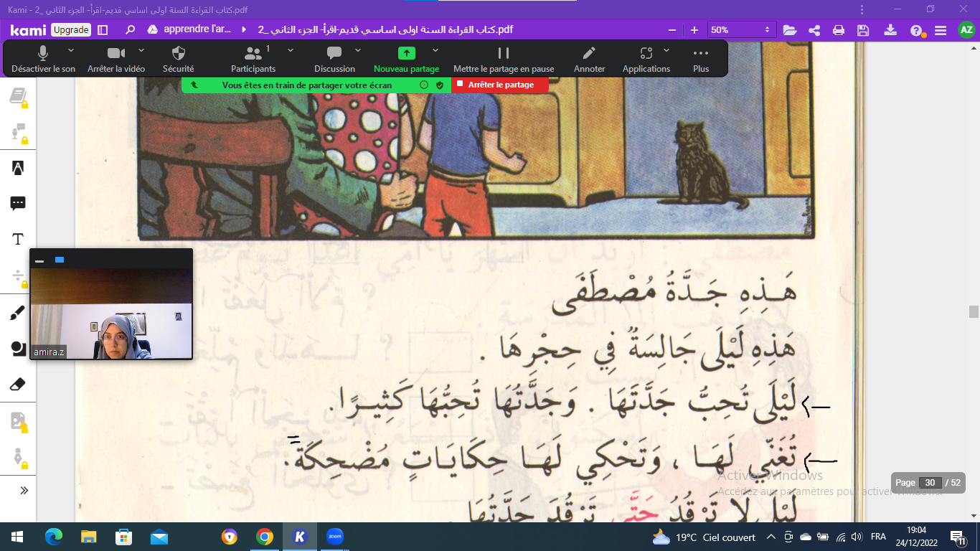Toggle the sidebar panel view button

(103, 30)
